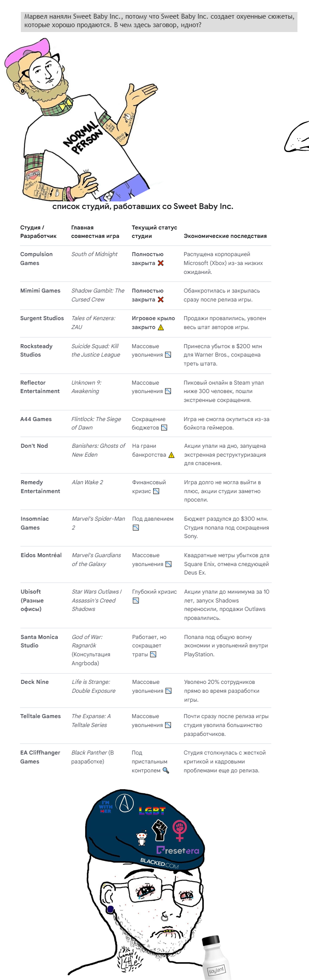Screen dimensions: 309x980
Task: Click the Soylent bottle
Action: click(216, 956)
